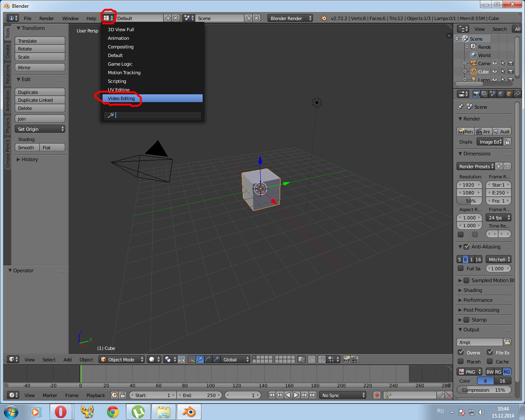The width and height of the screenshot is (525, 420).
Task: Open the snap magnet icon in viewport header
Action: coord(322,359)
